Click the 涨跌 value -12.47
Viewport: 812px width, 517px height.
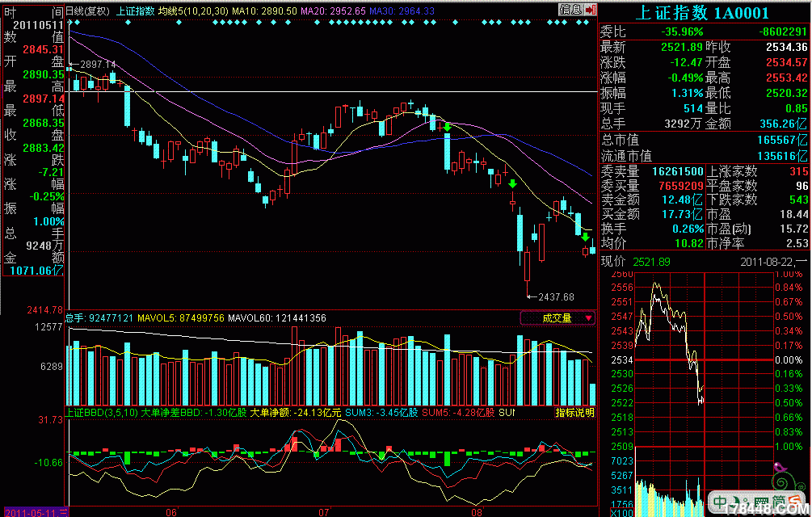point(686,63)
